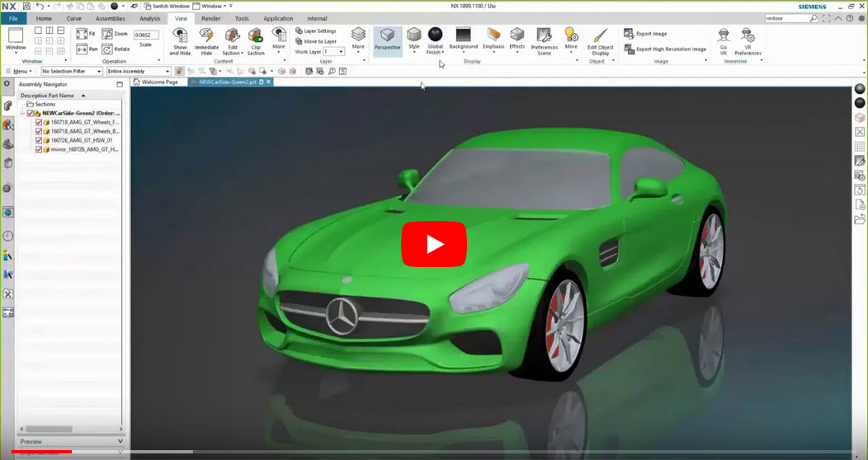This screenshot has width=868, height=460.
Task: Click the Undo arrow icon
Action: (40, 6)
